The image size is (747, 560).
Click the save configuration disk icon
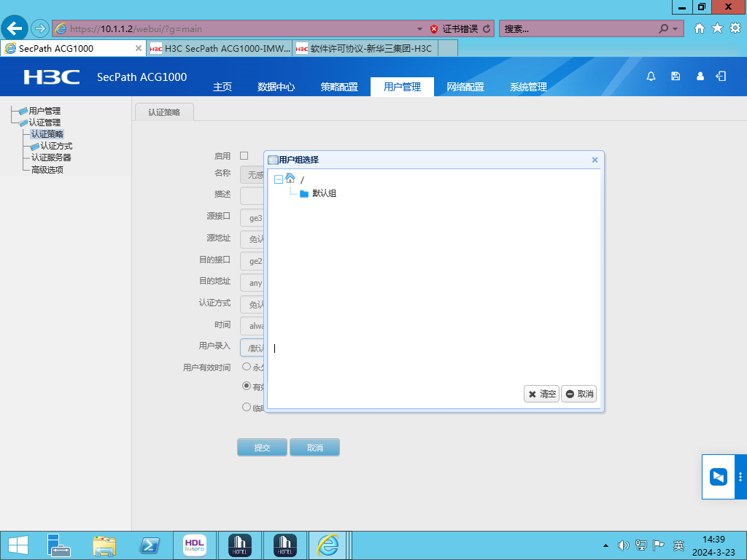pos(675,76)
